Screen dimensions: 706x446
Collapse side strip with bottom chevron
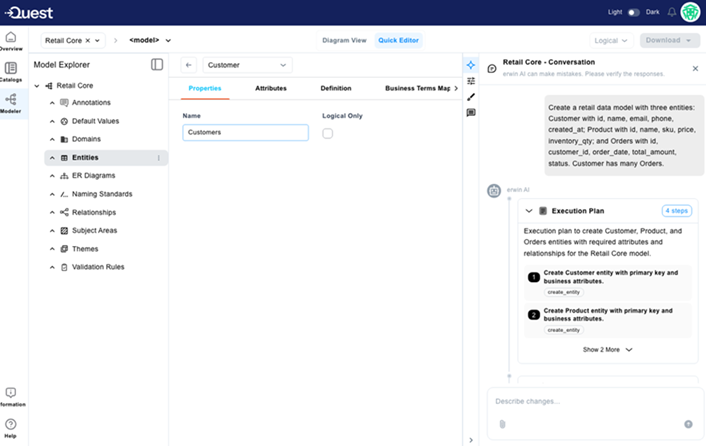tap(471, 440)
